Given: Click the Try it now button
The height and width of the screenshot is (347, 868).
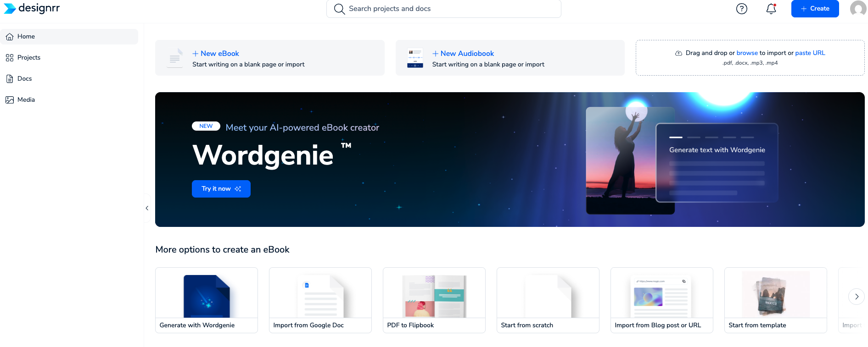Looking at the screenshot, I should (221, 189).
